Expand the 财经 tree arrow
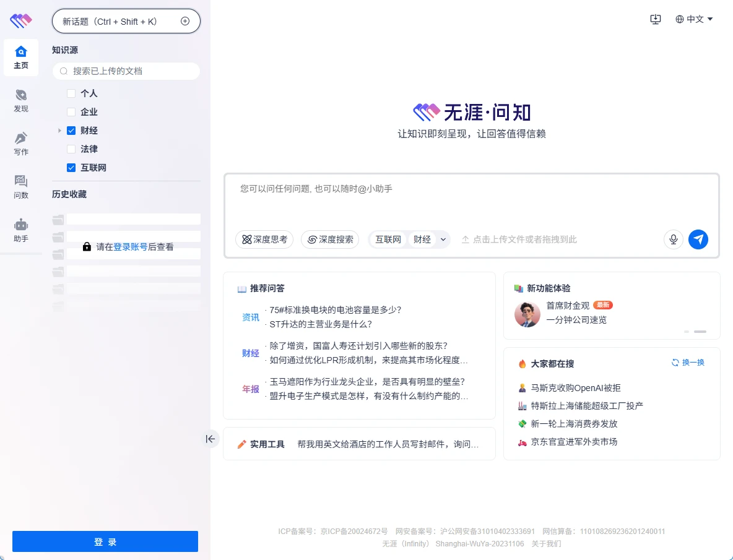 click(59, 131)
